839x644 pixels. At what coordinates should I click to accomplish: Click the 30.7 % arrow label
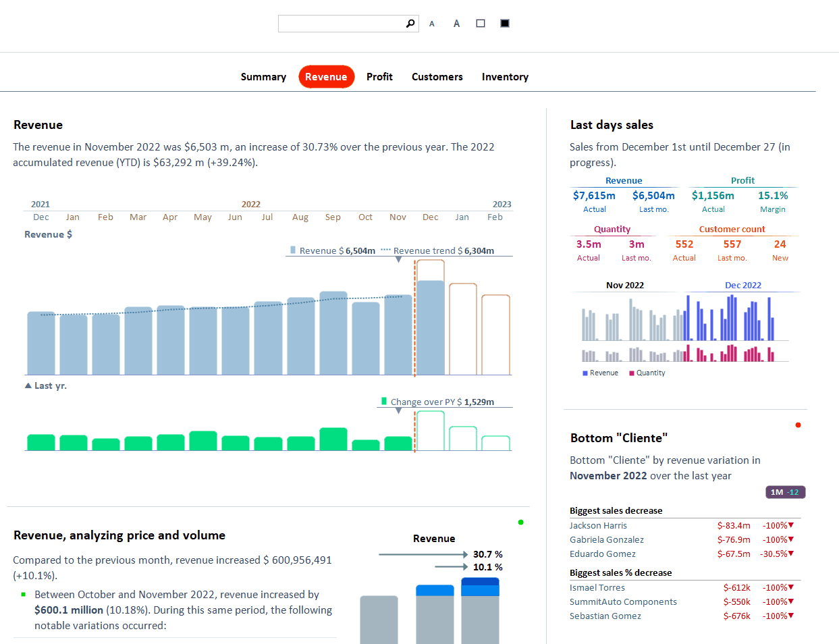pos(487,554)
